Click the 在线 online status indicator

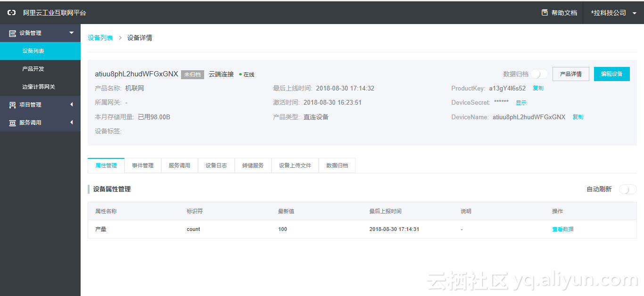[x=247, y=74]
